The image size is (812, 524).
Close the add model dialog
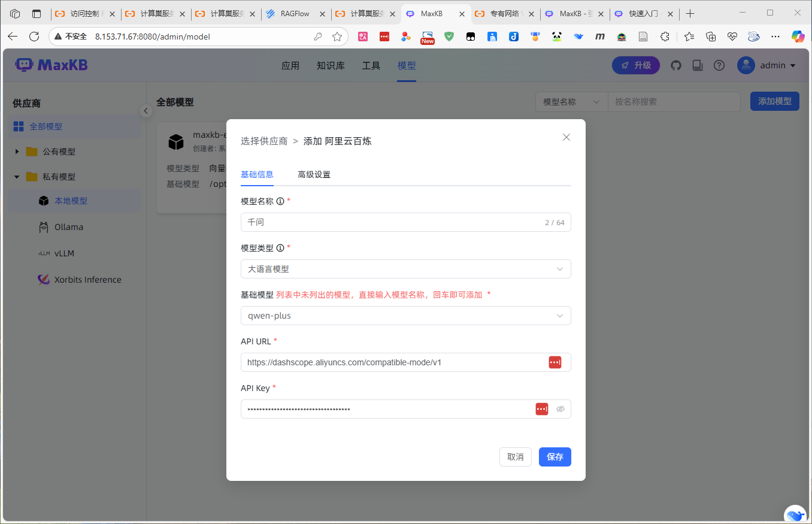pyautogui.click(x=566, y=137)
